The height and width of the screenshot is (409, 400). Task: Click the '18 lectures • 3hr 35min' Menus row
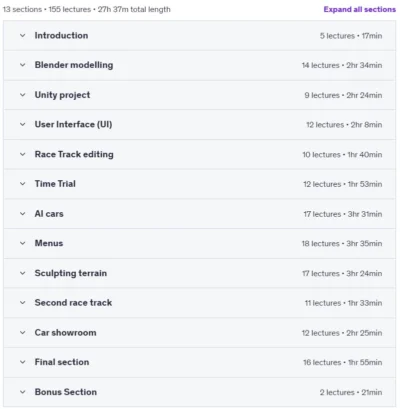pyautogui.click(x=200, y=243)
